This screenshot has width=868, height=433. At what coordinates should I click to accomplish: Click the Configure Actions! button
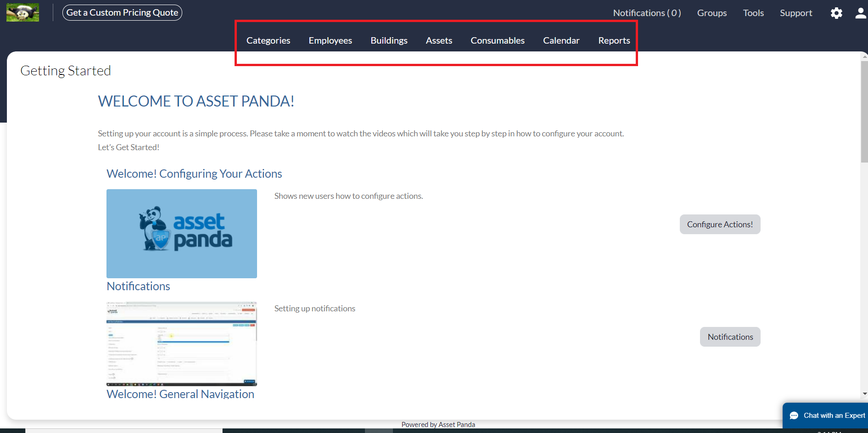[x=720, y=224]
